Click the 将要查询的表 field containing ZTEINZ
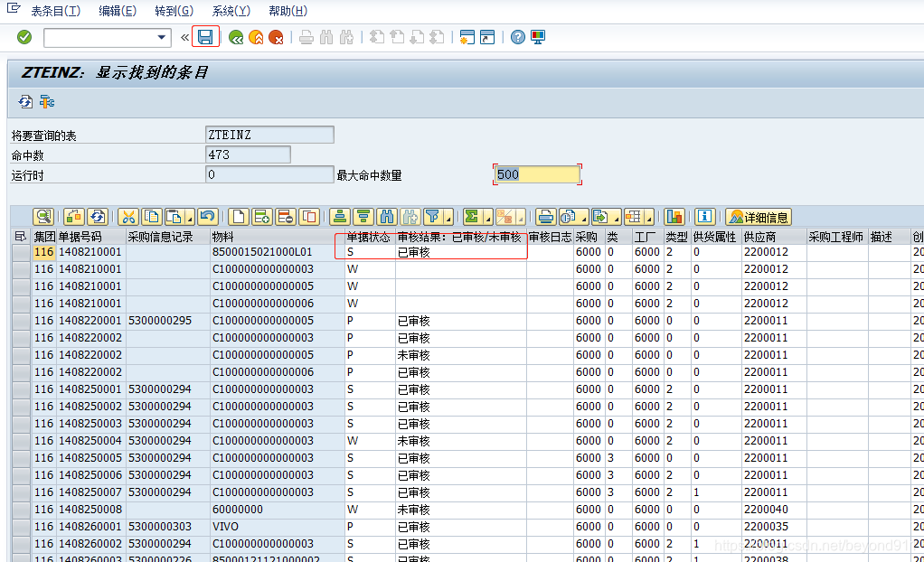The width and height of the screenshot is (924, 562). coord(270,135)
